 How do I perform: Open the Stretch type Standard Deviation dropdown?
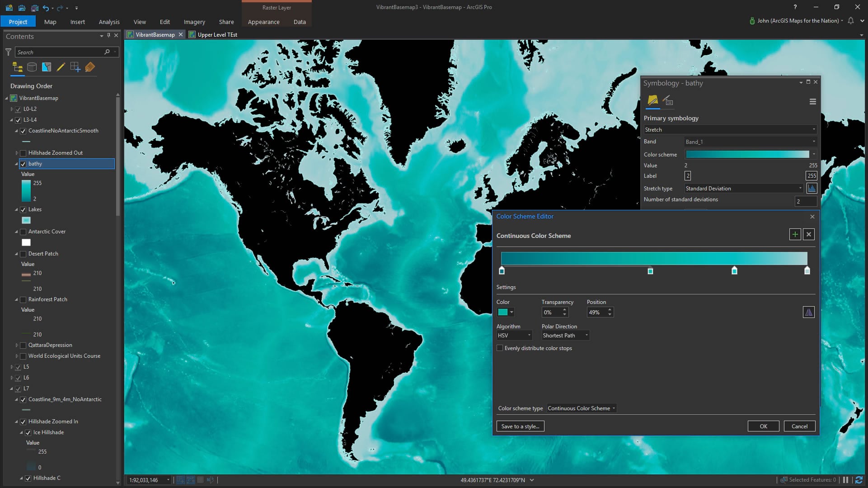coord(743,189)
